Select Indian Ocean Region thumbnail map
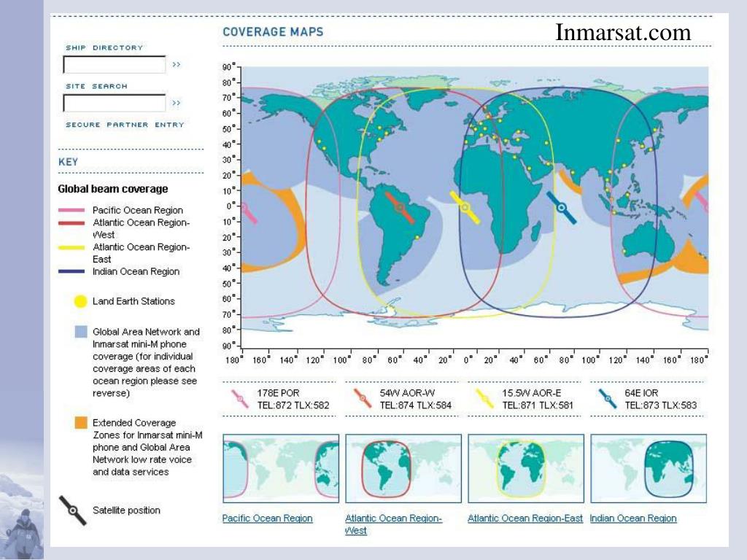 coord(649,468)
